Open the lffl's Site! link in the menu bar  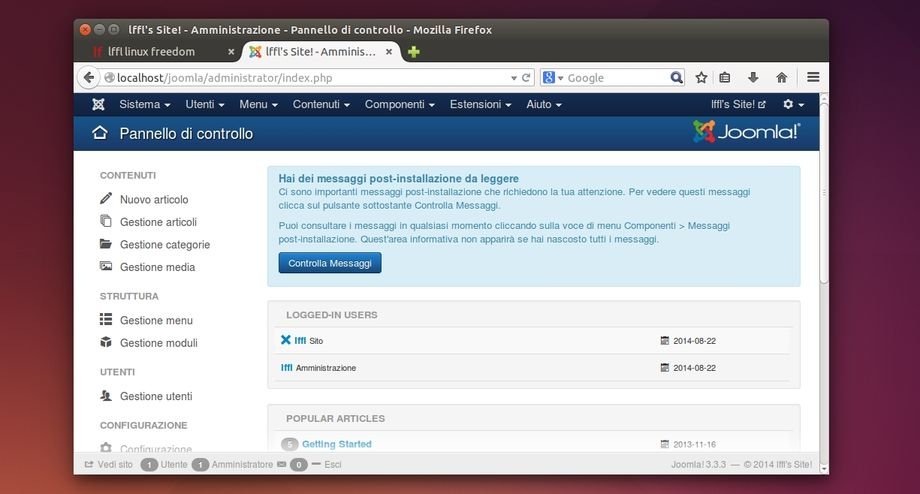(x=738, y=104)
